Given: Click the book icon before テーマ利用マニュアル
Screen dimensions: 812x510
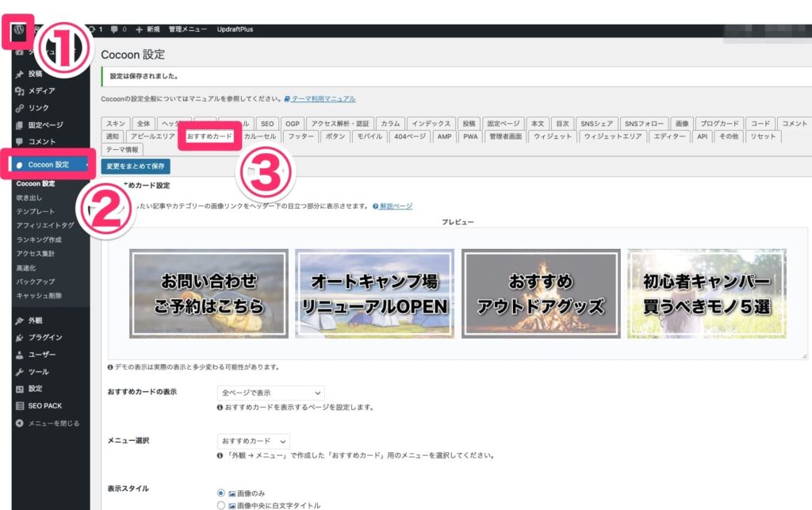Looking at the screenshot, I should [287, 98].
